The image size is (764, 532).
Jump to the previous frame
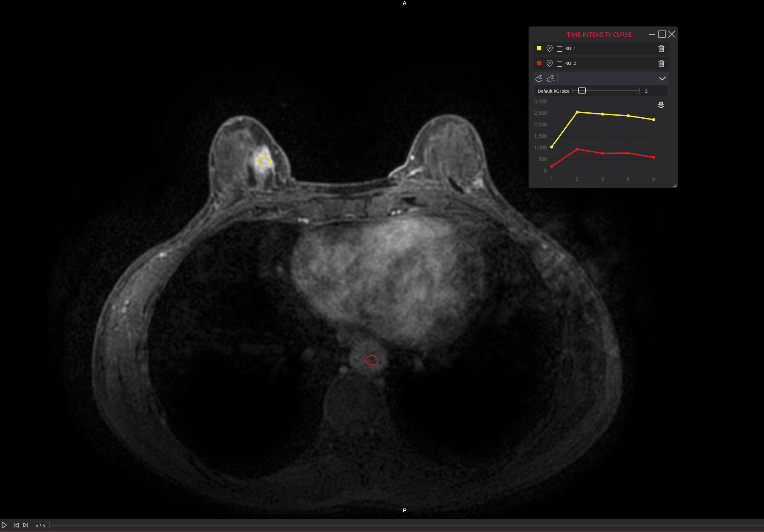coord(16,525)
